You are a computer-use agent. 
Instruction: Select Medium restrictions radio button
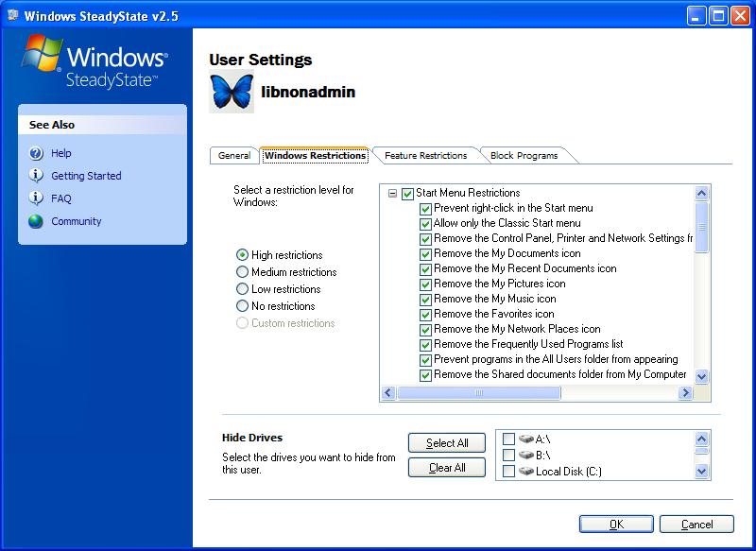(x=243, y=272)
